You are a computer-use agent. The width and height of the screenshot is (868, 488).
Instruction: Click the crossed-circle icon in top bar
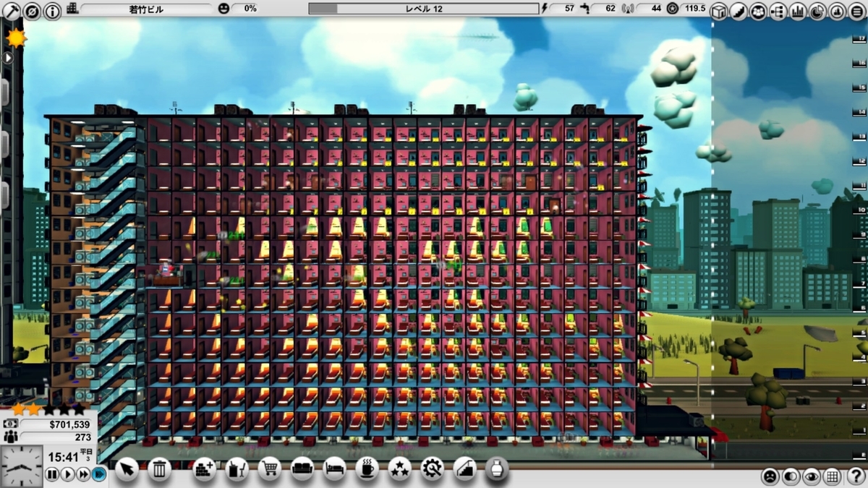[32, 11]
